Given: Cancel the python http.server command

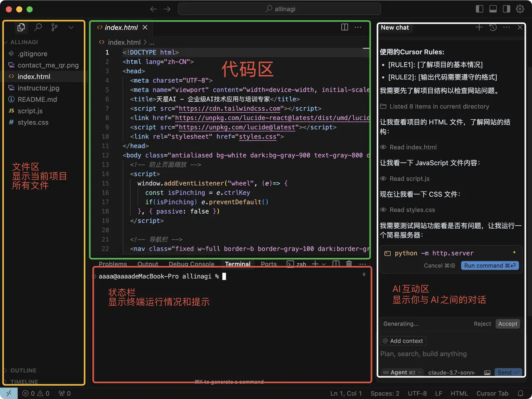Looking at the screenshot, I should pyautogui.click(x=439, y=266).
